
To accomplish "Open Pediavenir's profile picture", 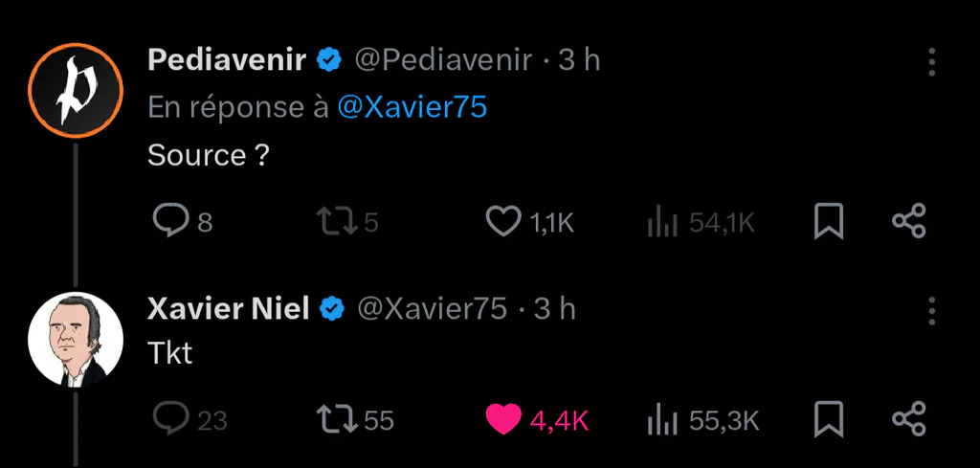I will pos(75,91).
